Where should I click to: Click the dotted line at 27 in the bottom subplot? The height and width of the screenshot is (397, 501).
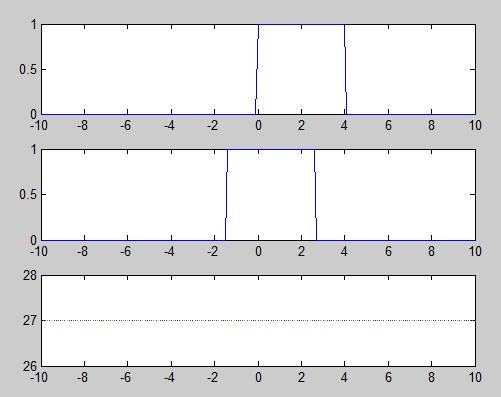(258, 320)
